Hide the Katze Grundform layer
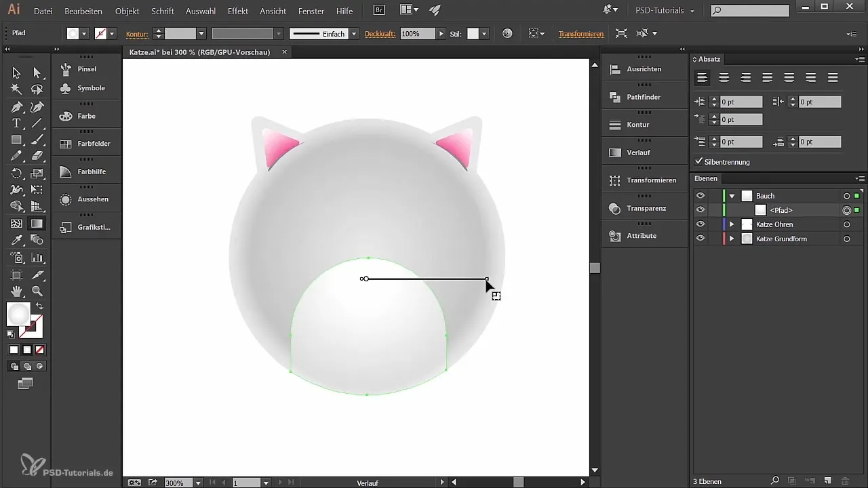The width and height of the screenshot is (868, 488). click(x=701, y=239)
